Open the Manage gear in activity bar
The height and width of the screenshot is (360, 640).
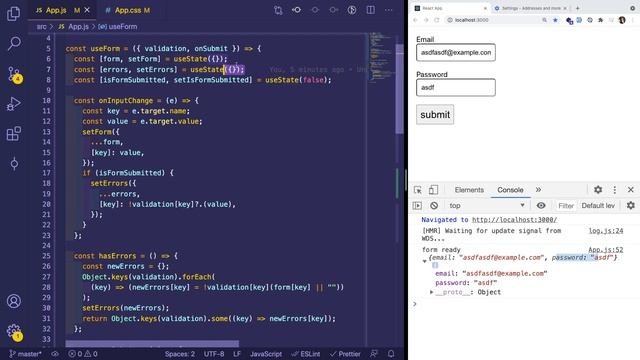[14, 331]
